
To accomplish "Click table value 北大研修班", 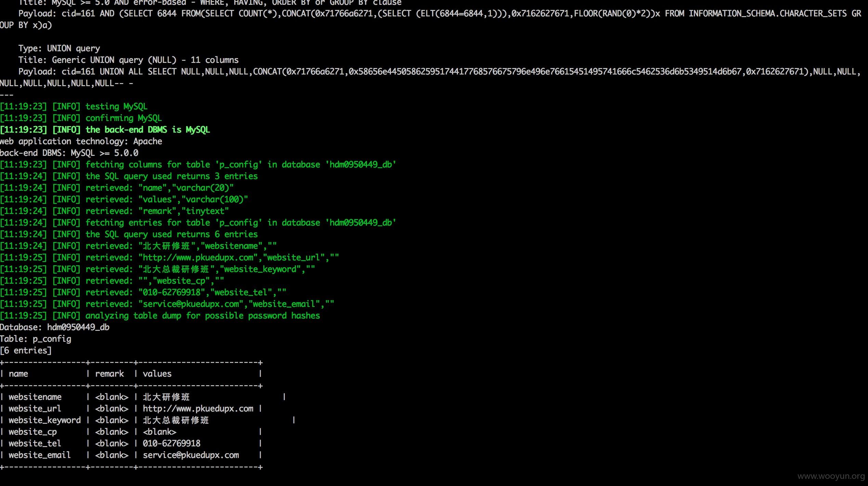I will pos(166,397).
